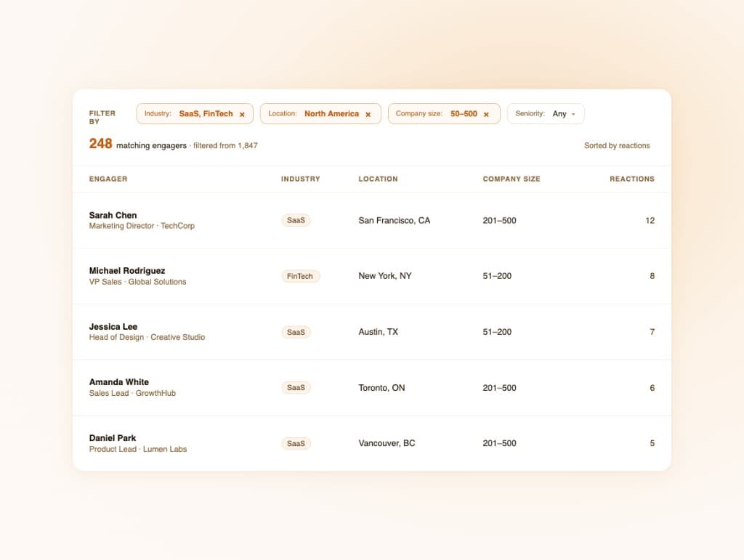Open the Location filter chip
Image resolution: width=744 pixels, height=560 pixels.
pyautogui.click(x=320, y=114)
